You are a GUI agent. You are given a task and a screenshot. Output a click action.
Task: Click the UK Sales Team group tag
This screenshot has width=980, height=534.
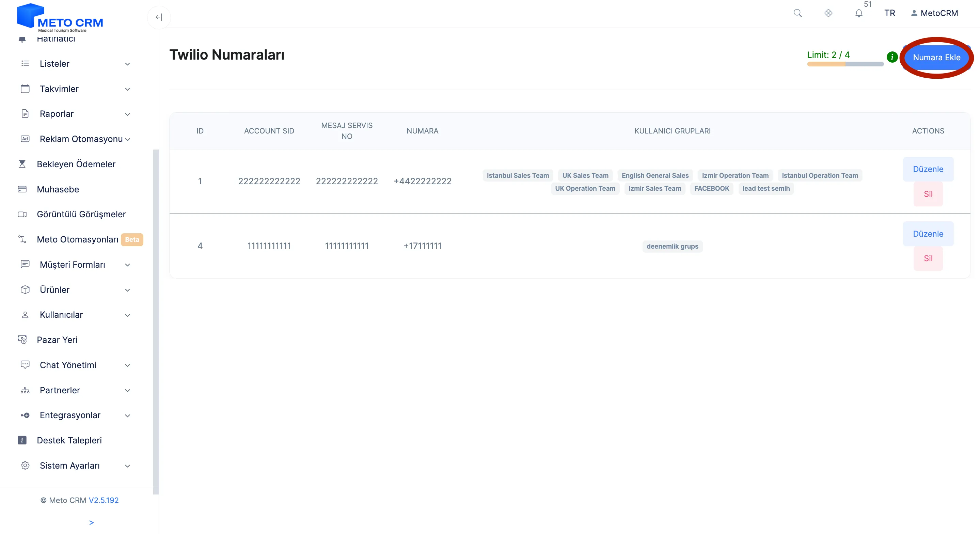click(585, 175)
